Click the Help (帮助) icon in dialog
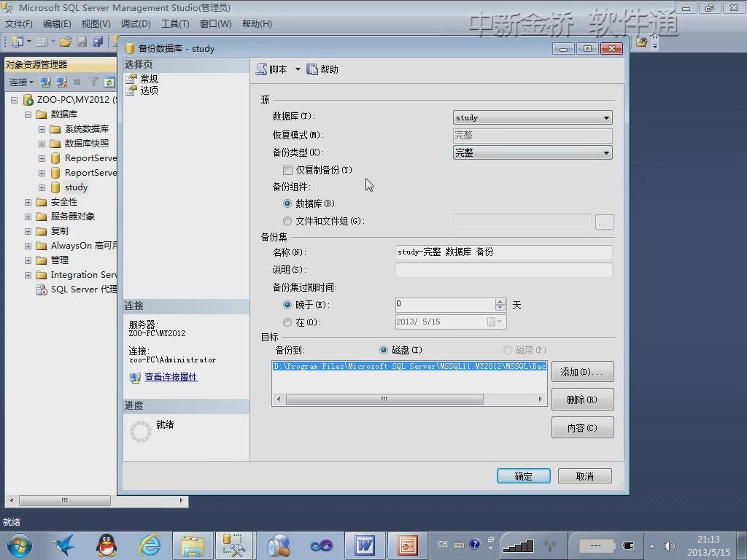This screenshot has width=747, height=560. pyautogui.click(x=312, y=69)
